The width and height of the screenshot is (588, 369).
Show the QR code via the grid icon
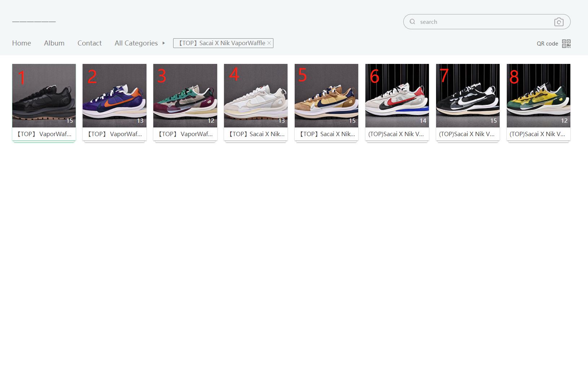tap(566, 43)
